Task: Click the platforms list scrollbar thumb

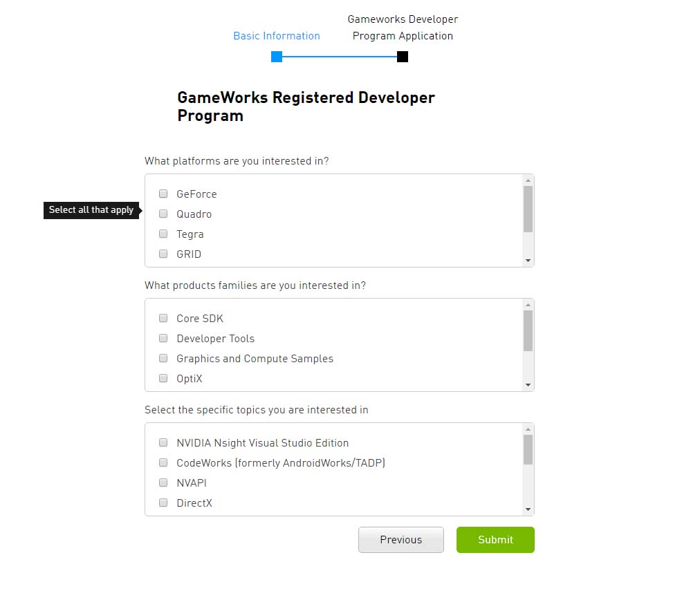Action: pos(528,209)
